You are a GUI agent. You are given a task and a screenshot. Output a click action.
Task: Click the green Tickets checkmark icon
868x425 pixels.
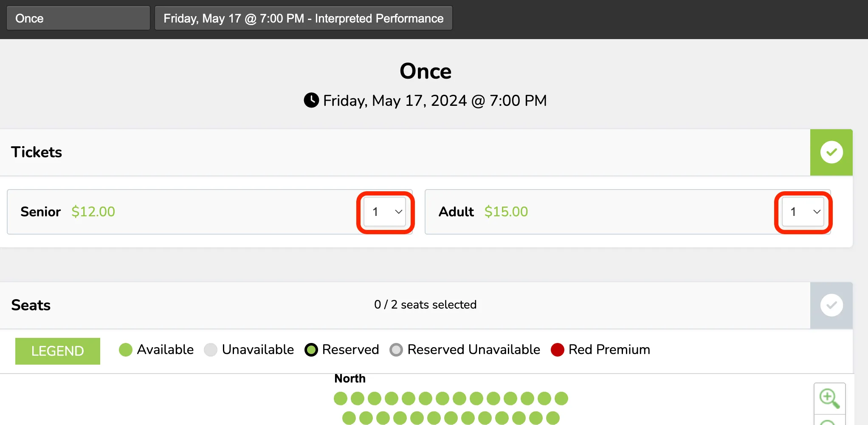(831, 152)
